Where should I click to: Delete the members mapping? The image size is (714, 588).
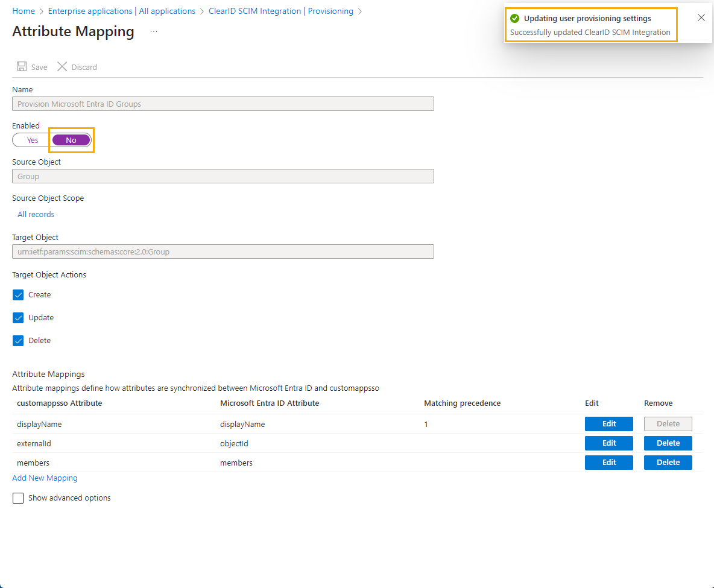(668, 462)
